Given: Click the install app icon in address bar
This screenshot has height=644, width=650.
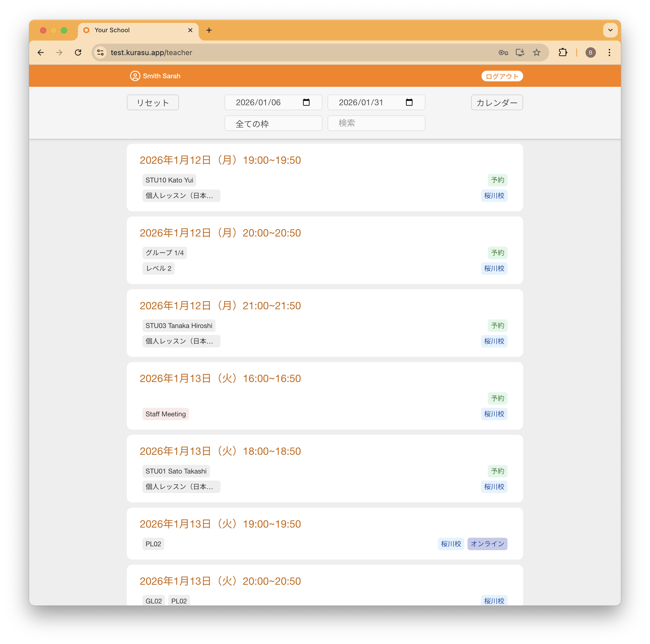Looking at the screenshot, I should (x=520, y=52).
